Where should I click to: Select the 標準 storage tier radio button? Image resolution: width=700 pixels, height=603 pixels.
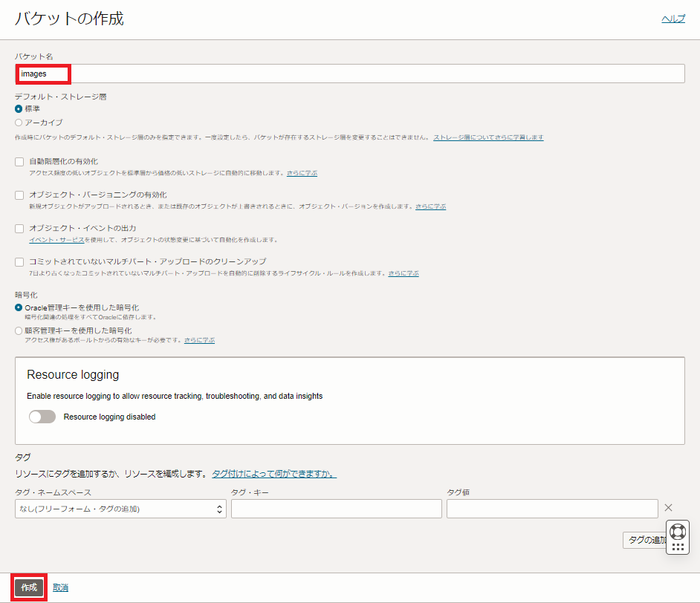tap(19, 108)
